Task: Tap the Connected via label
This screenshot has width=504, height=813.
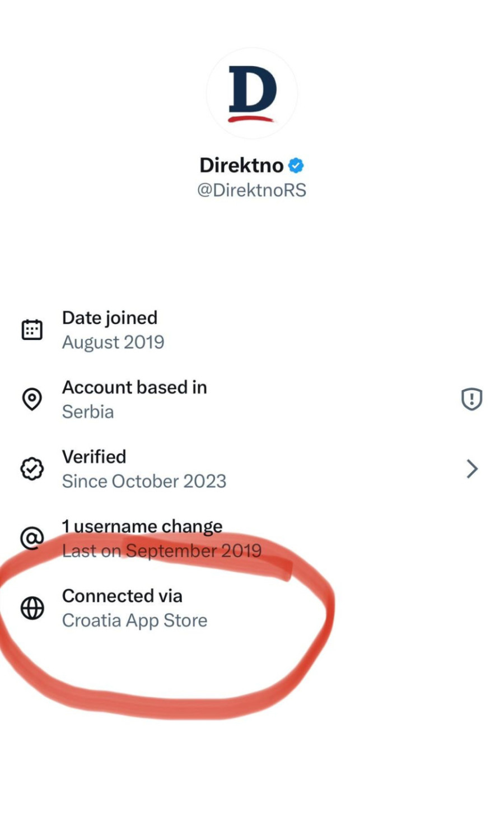Action: (122, 596)
